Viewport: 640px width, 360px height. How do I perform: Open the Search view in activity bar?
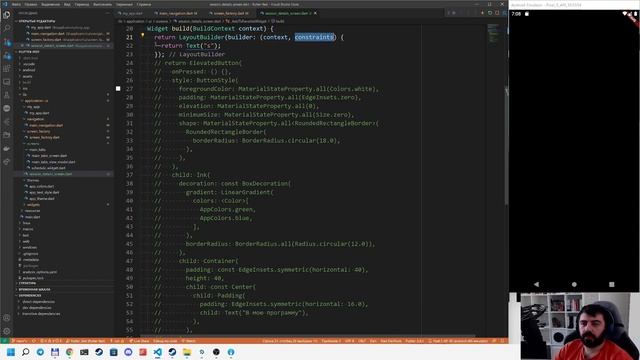pyautogui.click(x=7, y=28)
